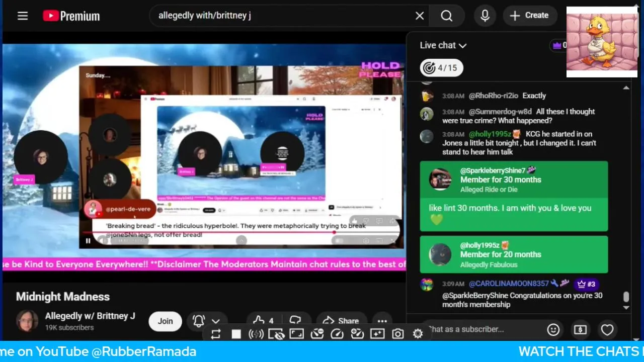644x362 pixels.
Task: Click the gauge-with-minus speed icon
Action: point(317,334)
